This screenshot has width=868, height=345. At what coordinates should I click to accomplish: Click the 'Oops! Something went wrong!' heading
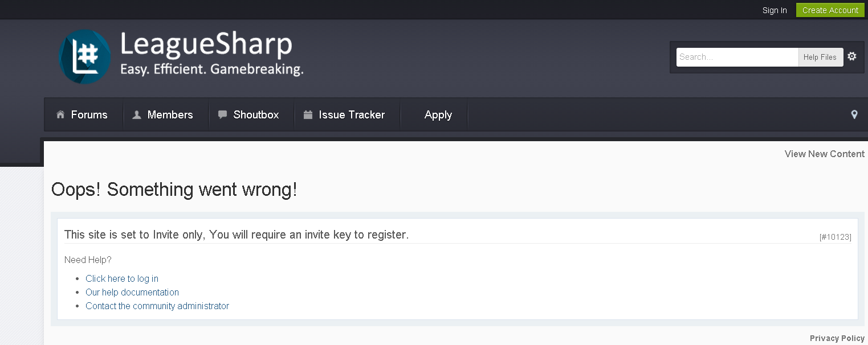click(174, 190)
